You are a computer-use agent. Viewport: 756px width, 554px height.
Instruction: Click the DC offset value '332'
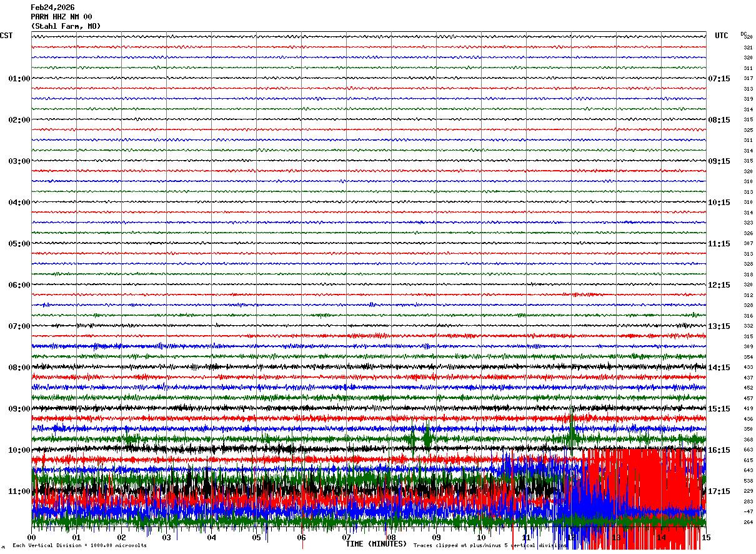pos(748,326)
